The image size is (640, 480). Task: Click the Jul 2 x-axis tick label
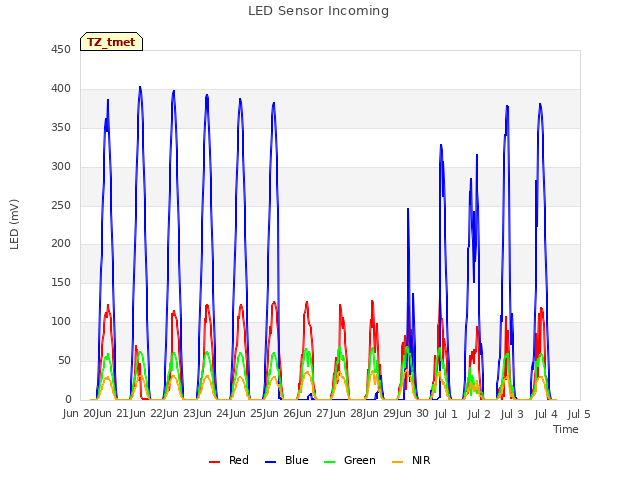point(479,414)
